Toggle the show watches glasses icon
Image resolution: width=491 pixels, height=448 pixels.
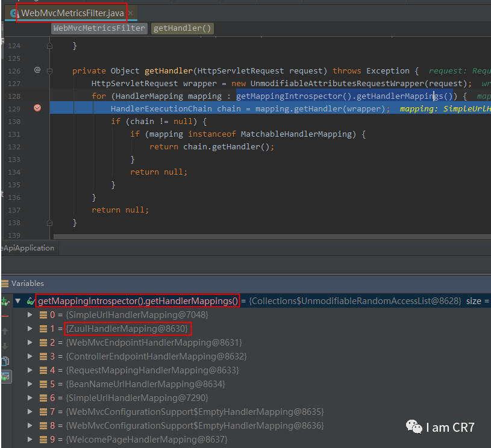click(x=5, y=376)
